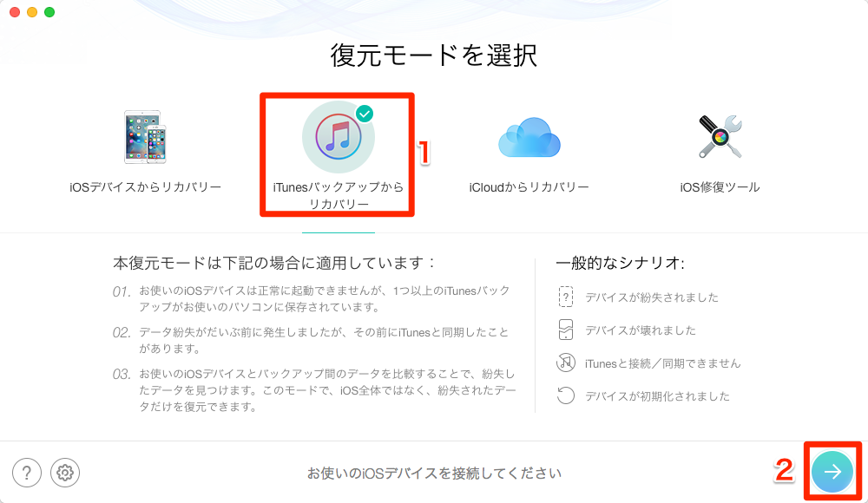Viewport: 868px width, 503px height.
Task: Click the デバイスが初期化されました text
Action: point(657,396)
